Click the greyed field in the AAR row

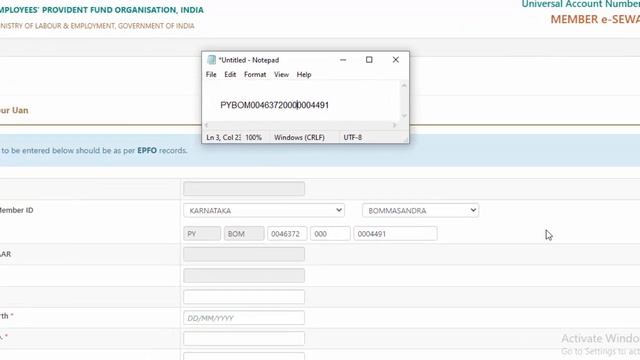(244, 254)
